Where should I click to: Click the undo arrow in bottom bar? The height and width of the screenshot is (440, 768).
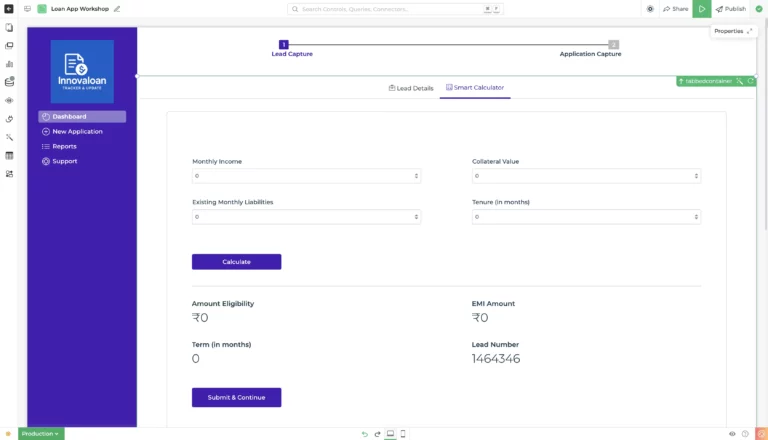[364, 434]
